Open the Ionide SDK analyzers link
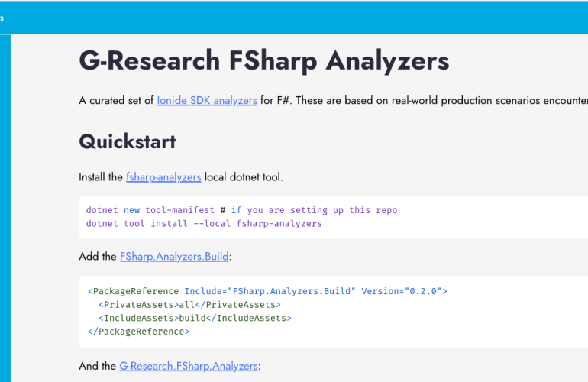588x382 pixels. point(206,100)
